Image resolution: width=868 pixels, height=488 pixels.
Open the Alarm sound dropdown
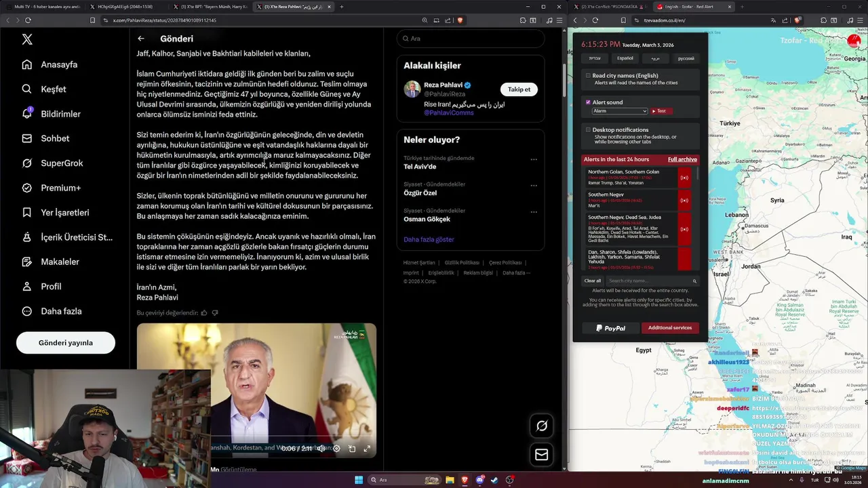click(x=620, y=110)
